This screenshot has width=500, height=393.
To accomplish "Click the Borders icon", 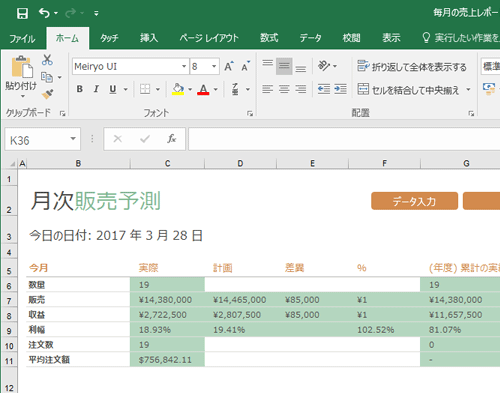I will 145,89.
